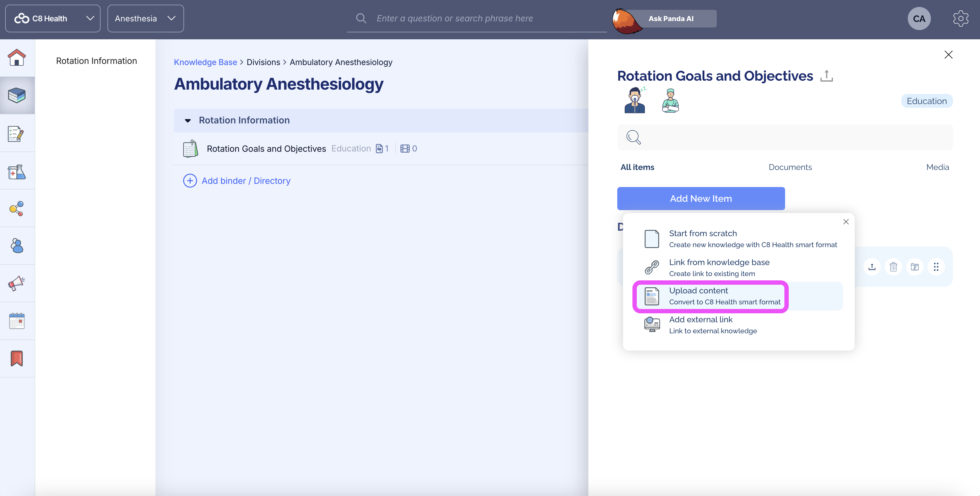
Task: Choose Upload content option
Action: (739, 296)
